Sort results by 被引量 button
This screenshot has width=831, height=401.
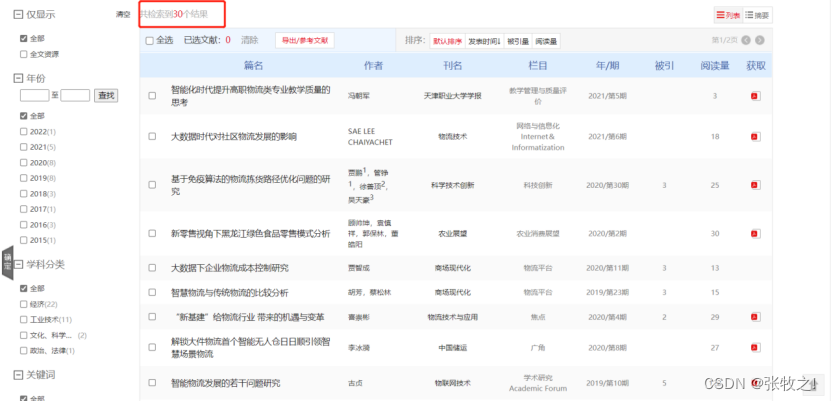point(518,41)
